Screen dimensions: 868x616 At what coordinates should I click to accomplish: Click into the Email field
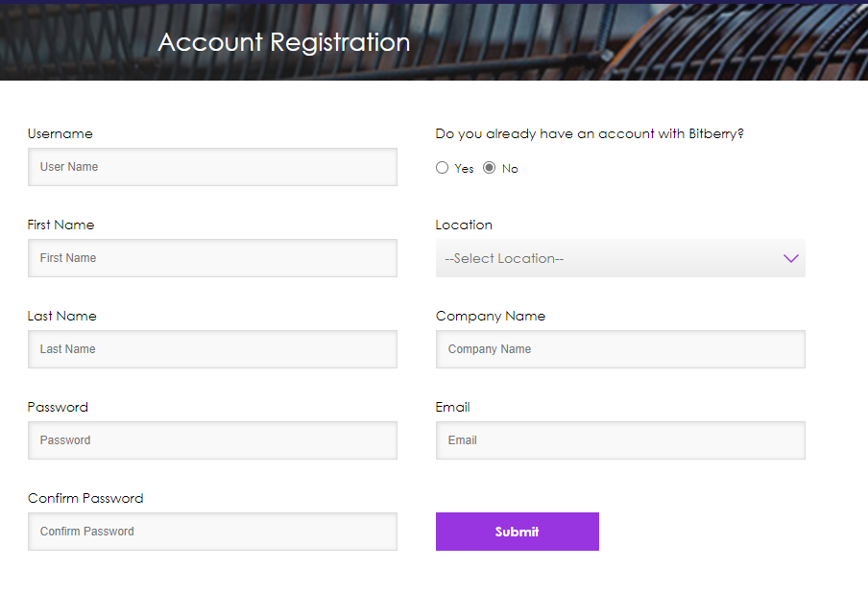point(620,440)
